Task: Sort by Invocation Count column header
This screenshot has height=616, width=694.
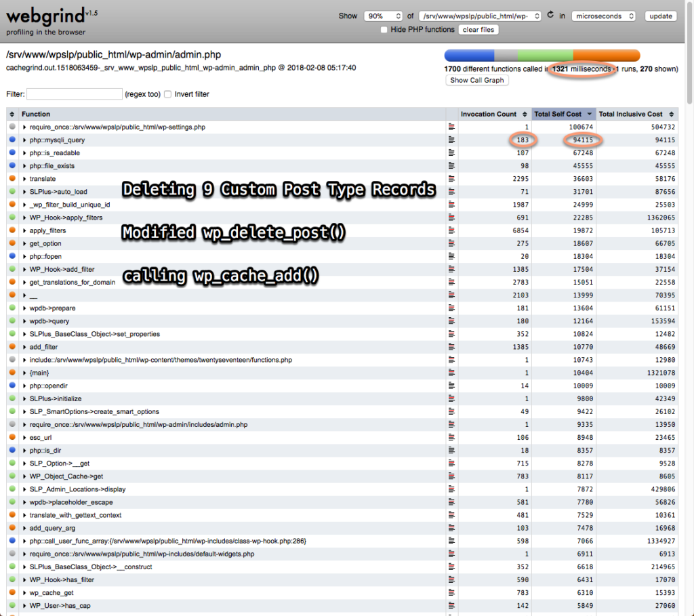Action: point(488,115)
